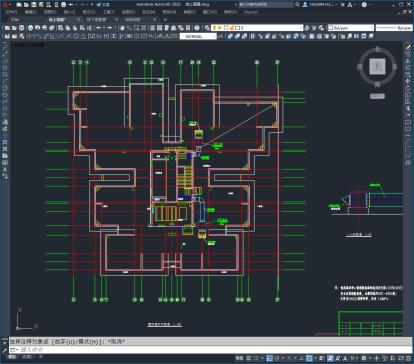Select the Polygon draw tool
The height and width of the screenshot is (364, 414).
(x=5, y=68)
